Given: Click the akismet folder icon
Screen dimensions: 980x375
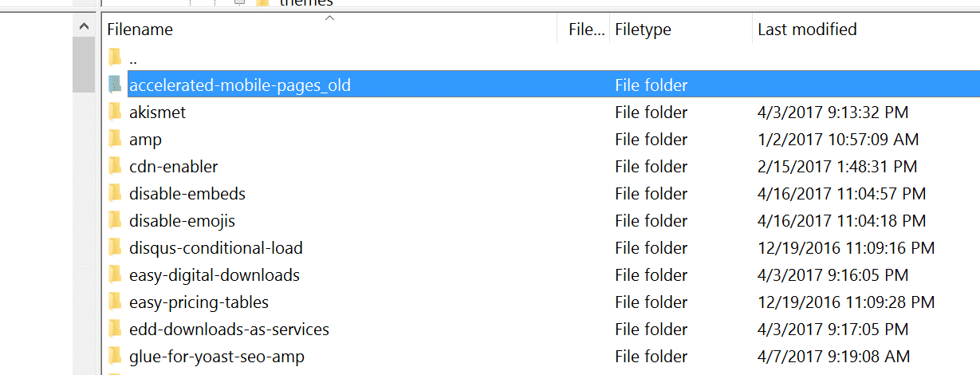Looking at the screenshot, I should [x=115, y=112].
